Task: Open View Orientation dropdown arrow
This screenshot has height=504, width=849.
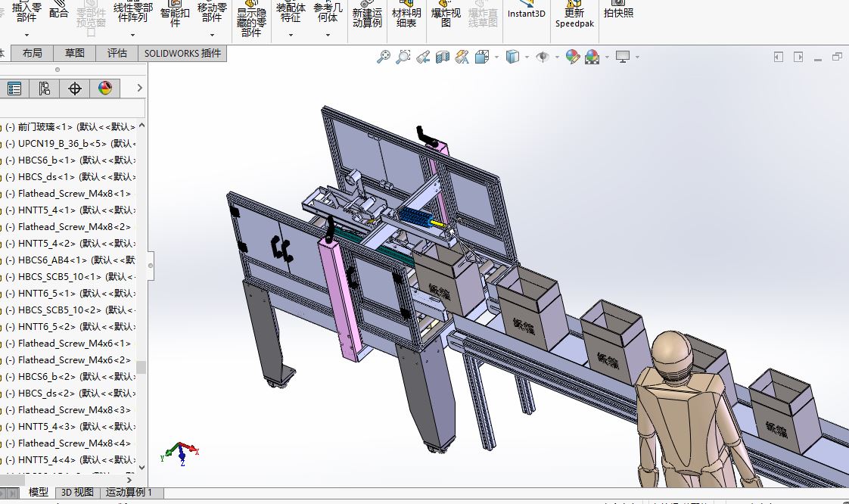Action: [496, 57]
